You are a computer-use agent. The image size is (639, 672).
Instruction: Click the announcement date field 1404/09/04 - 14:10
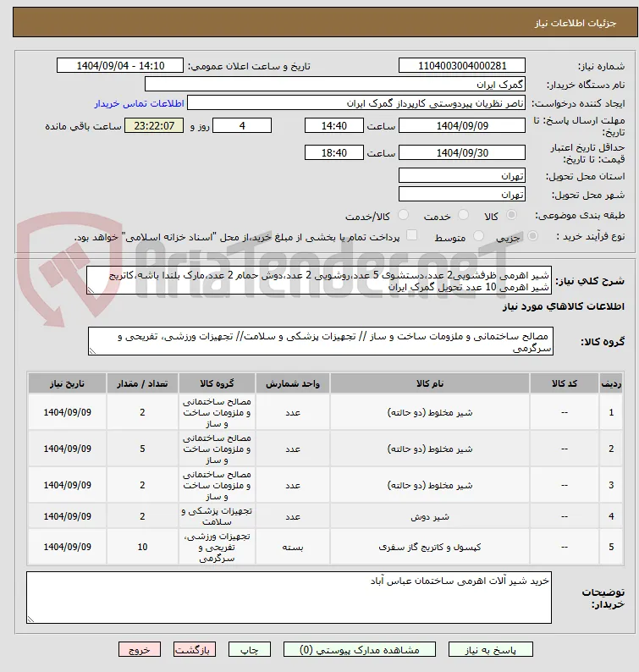click(120, 65)
